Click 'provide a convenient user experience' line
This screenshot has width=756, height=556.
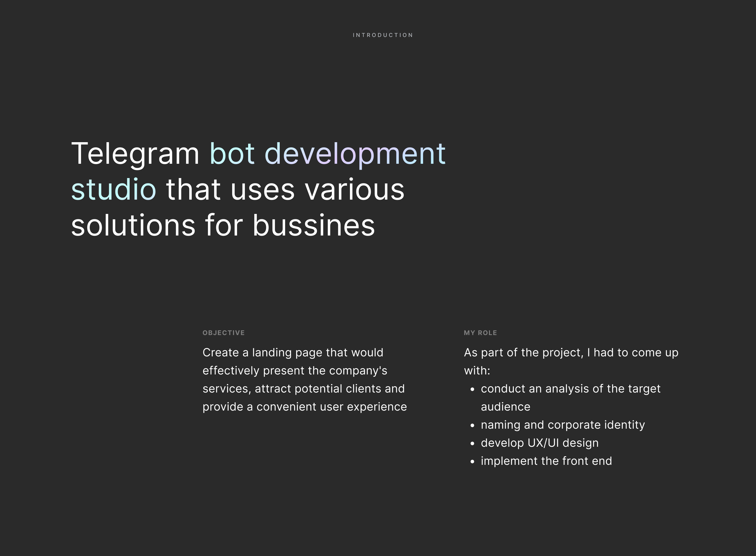coord(304,407)
